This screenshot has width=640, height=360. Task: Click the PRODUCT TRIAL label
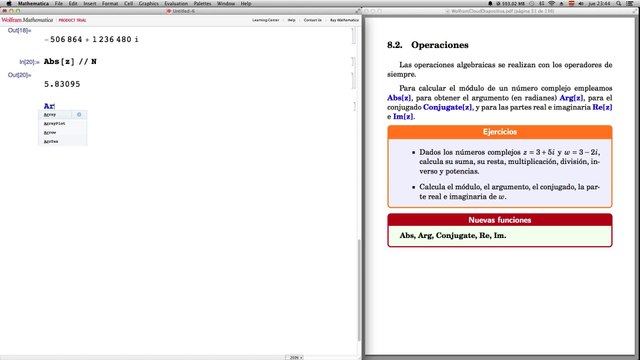pyautogui.click(x=72, y=20)
